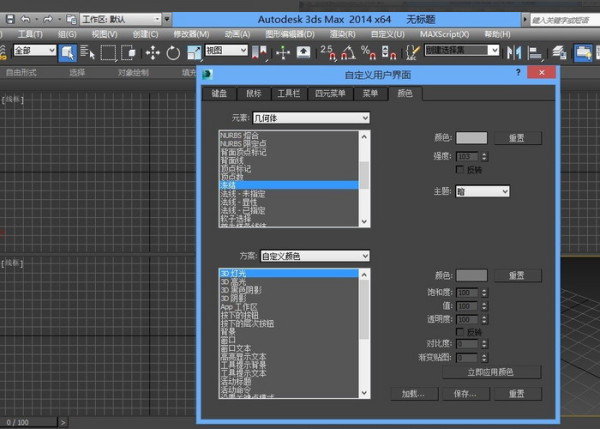Select App 工作区 in scheme list
Viewport: 600px width, 429px height.
point(289,307)
